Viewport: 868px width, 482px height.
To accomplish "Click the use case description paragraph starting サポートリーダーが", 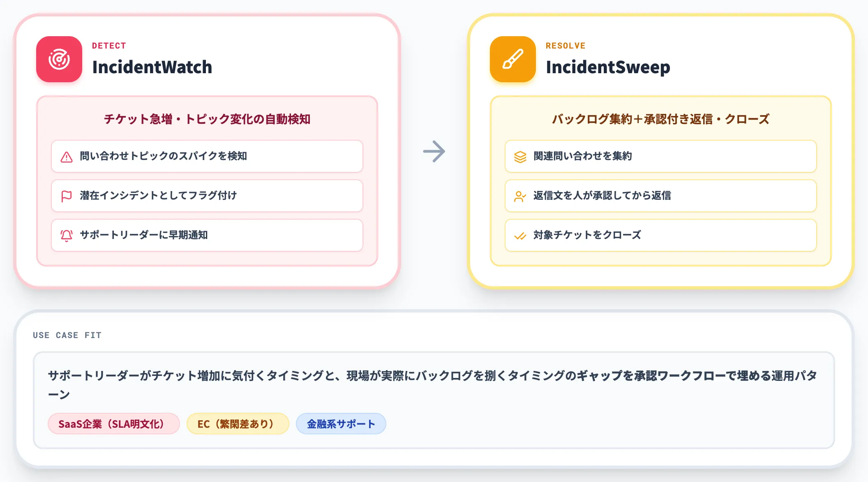I will [432, 385].
